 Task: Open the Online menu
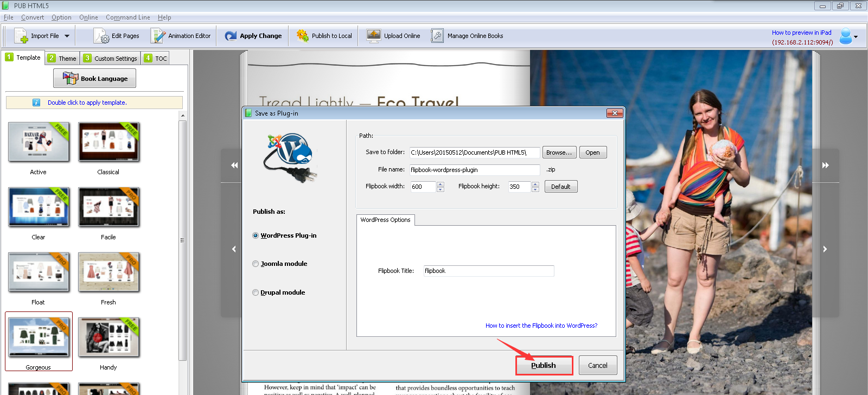[88, 17]
